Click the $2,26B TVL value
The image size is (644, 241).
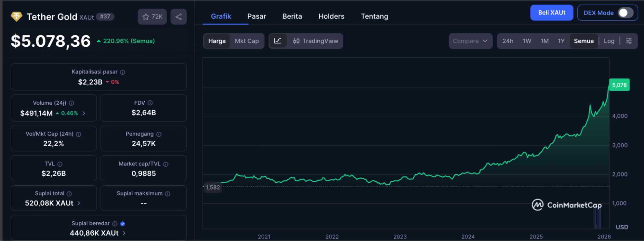tap(53, 173)
